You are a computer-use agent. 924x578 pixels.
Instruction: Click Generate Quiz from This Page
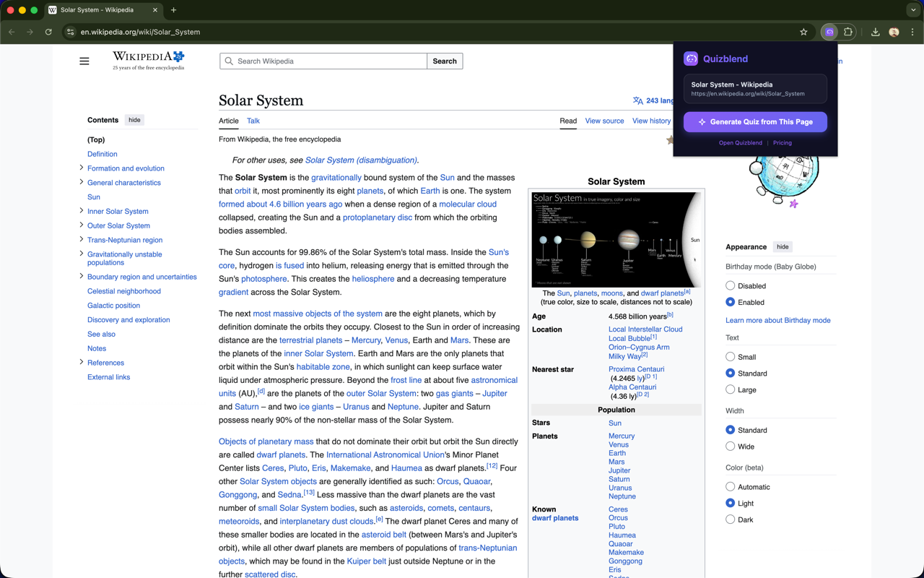755,122
